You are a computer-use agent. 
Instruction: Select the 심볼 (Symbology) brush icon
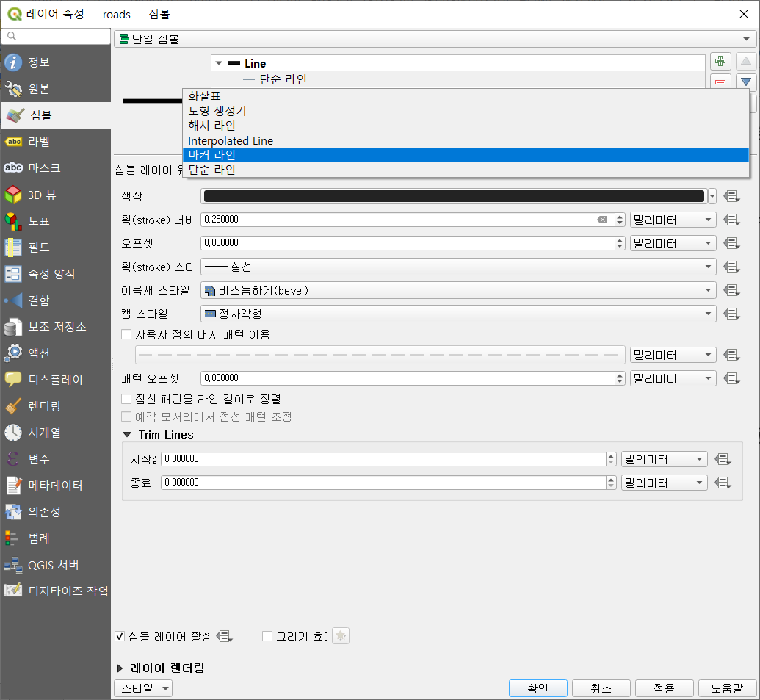click(15, 115)
